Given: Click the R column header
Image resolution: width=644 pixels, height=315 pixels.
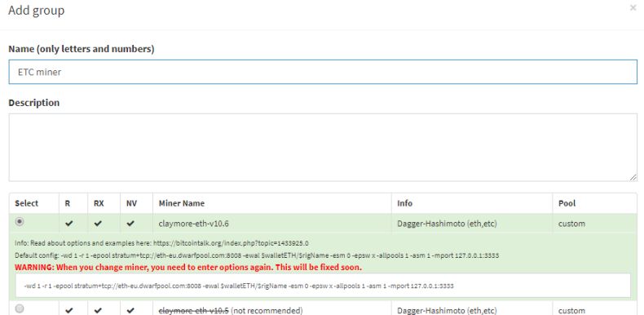Looking at the screenshot, I should coord(68,203).
